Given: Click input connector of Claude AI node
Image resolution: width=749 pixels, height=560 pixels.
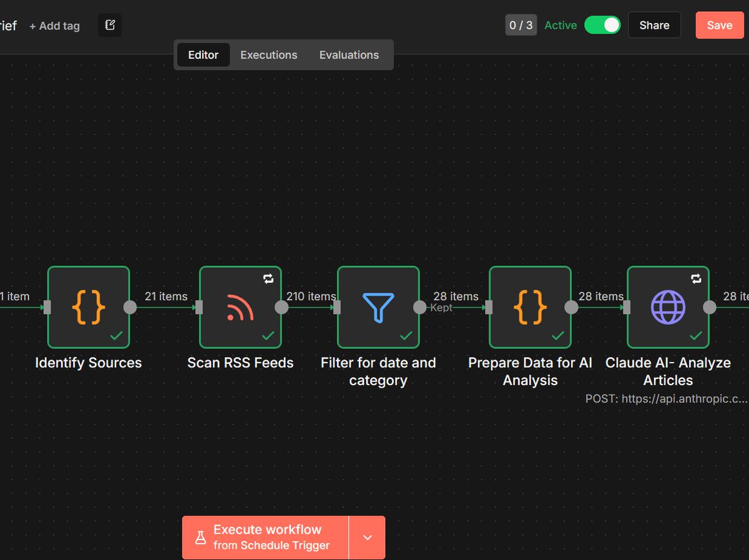Looking at the screenshot, I should click(x=626, y=307).
